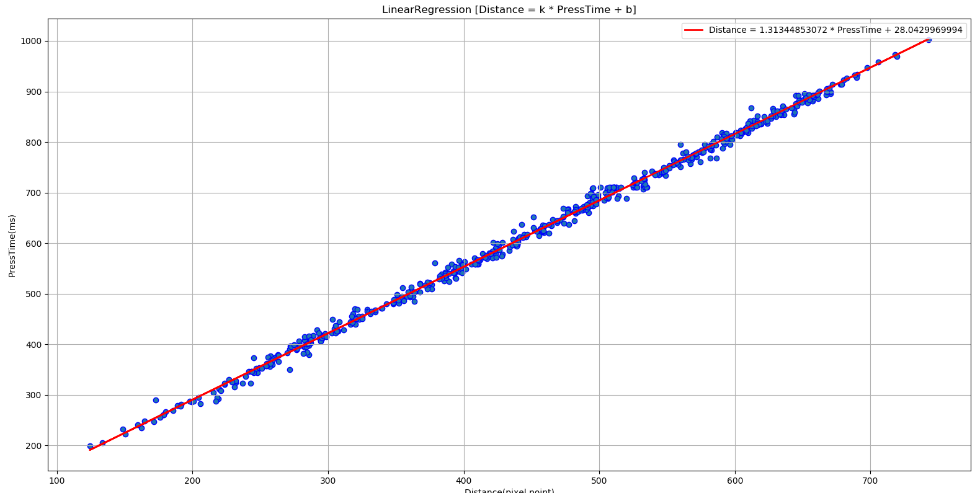Select the lowest-left data point near 200 ms

[90, 446]
